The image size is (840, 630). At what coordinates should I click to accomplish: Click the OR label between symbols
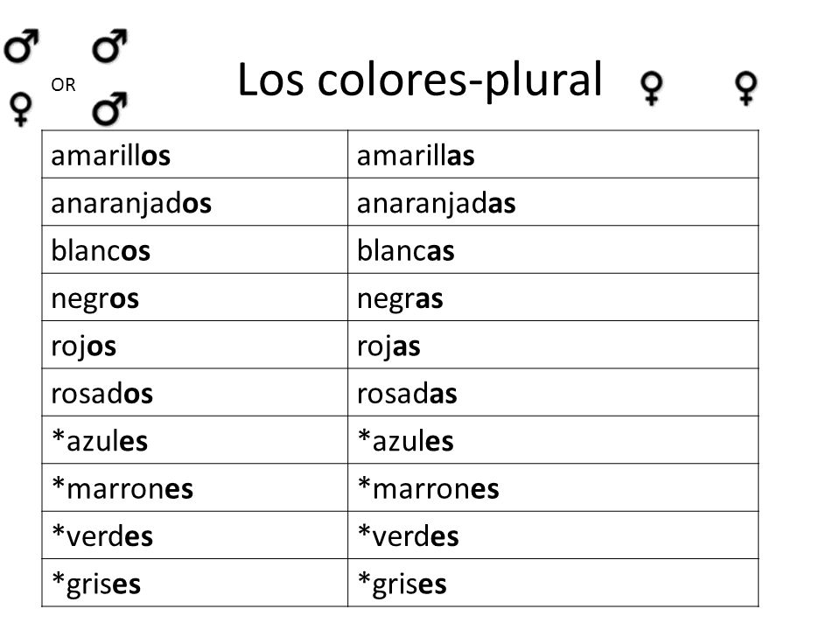[x=63, y=85]
